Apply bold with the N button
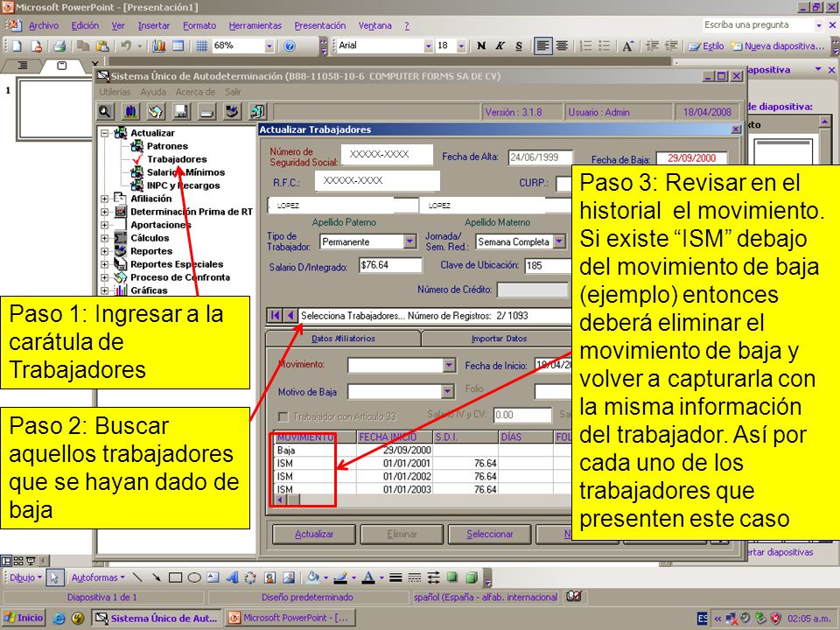840x630 pixels. coord(481,46)
